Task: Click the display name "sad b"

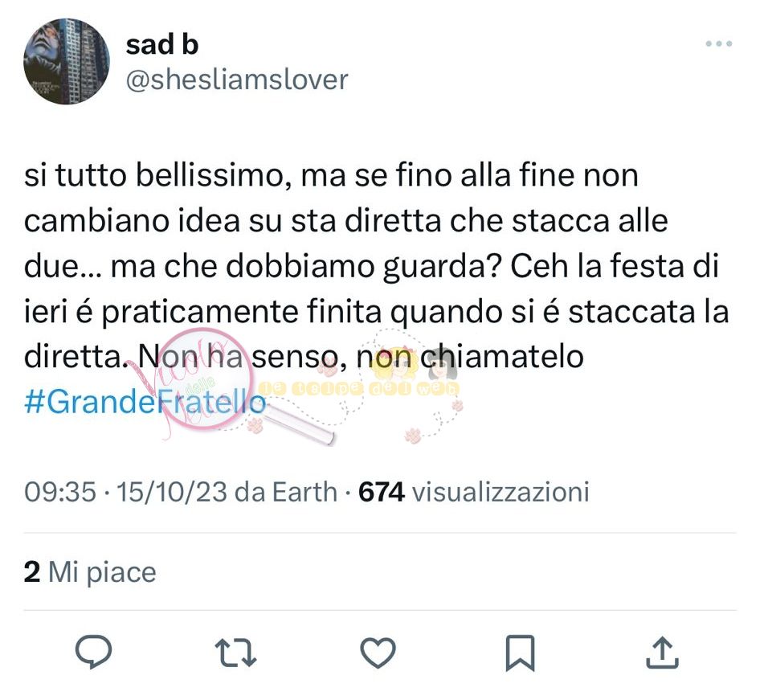Action: 161,44
